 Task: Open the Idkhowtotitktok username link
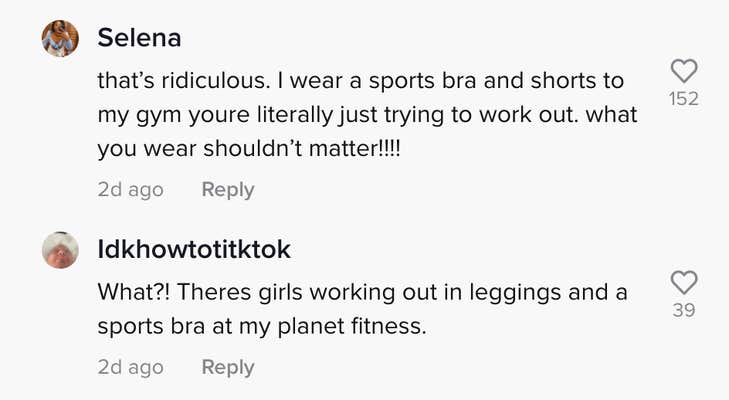[194, 249]
